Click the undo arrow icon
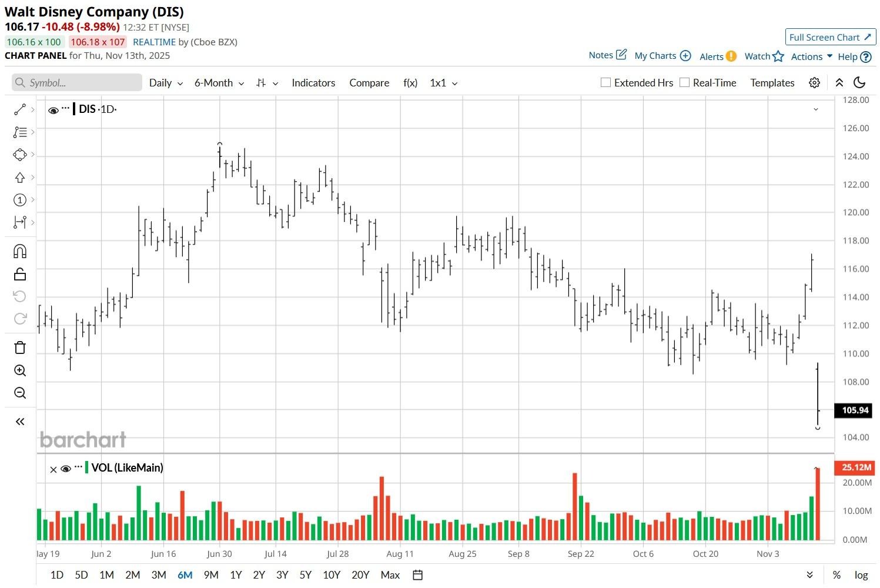 coord(19,296)
